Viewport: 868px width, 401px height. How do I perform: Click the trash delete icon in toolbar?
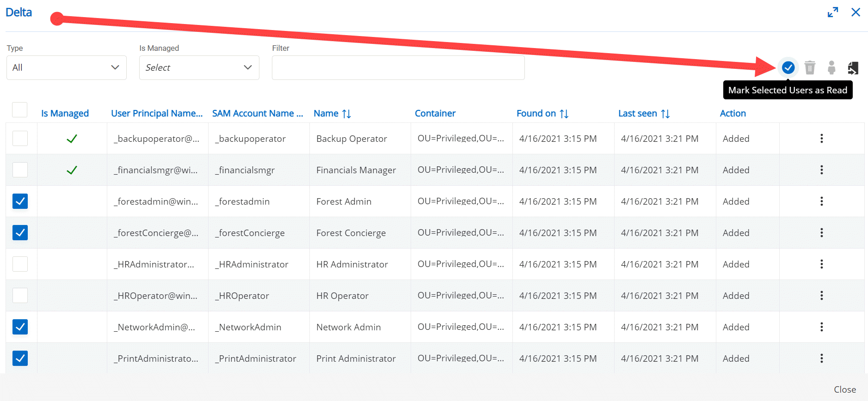pyautogui.click(x=810, y=68)
